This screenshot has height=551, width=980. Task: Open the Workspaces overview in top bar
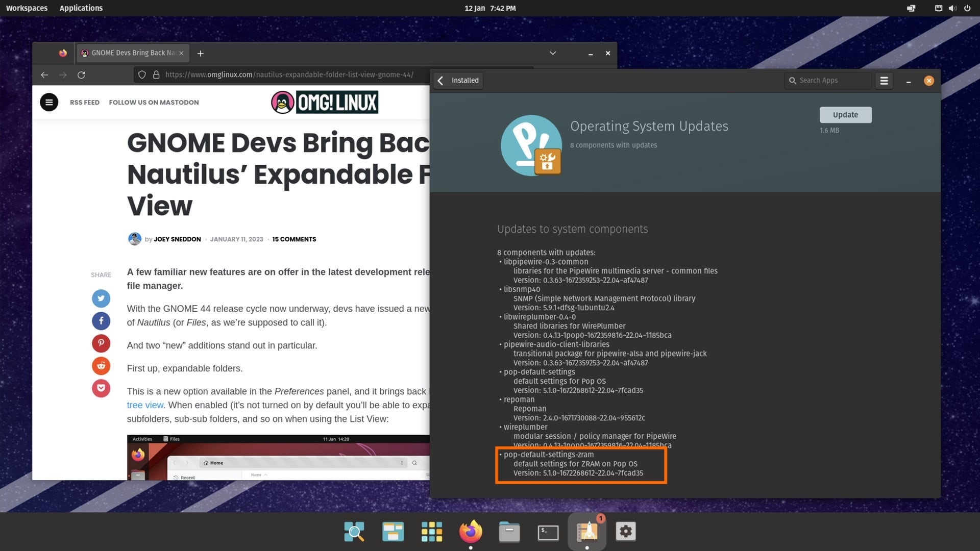(27, 8)
